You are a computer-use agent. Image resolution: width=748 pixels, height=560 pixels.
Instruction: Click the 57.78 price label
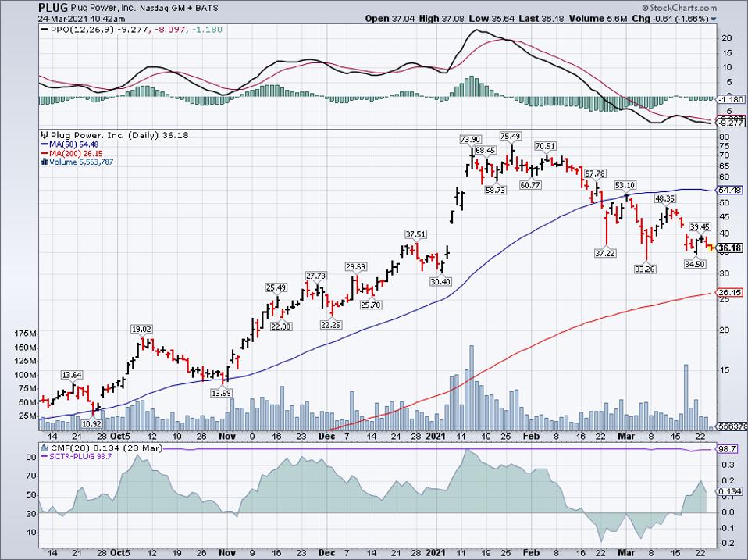point(595,173)
